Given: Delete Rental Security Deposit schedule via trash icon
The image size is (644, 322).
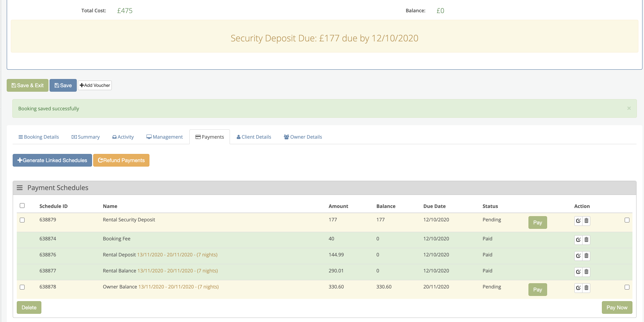Looking at the screenshot, I should point(586,221).
